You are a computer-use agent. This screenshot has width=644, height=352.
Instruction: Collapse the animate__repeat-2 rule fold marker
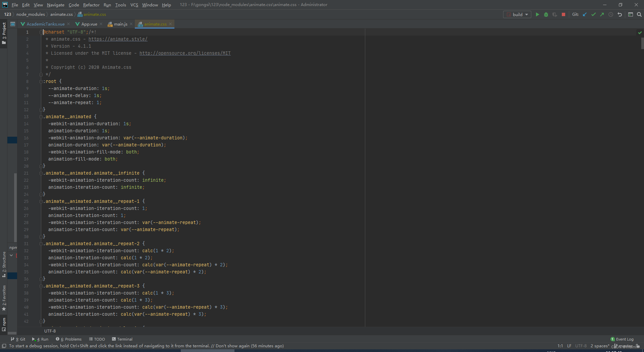pos(41,244)
